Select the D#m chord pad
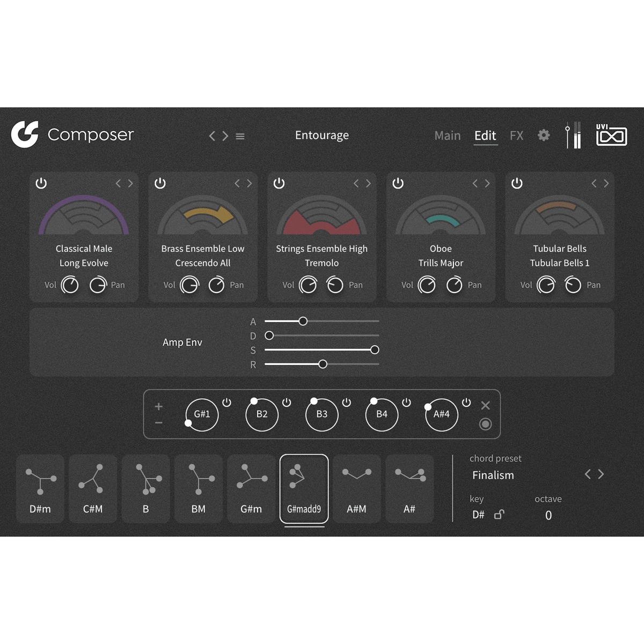 click(40, 488)
